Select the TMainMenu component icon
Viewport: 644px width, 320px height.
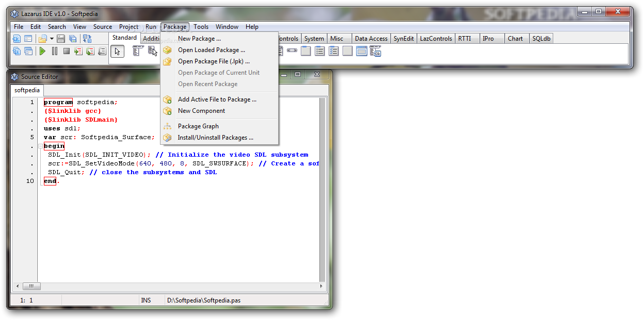pos(138,51)
